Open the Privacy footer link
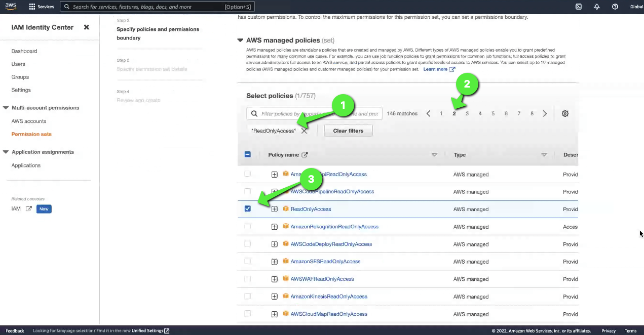 point(609,331)
